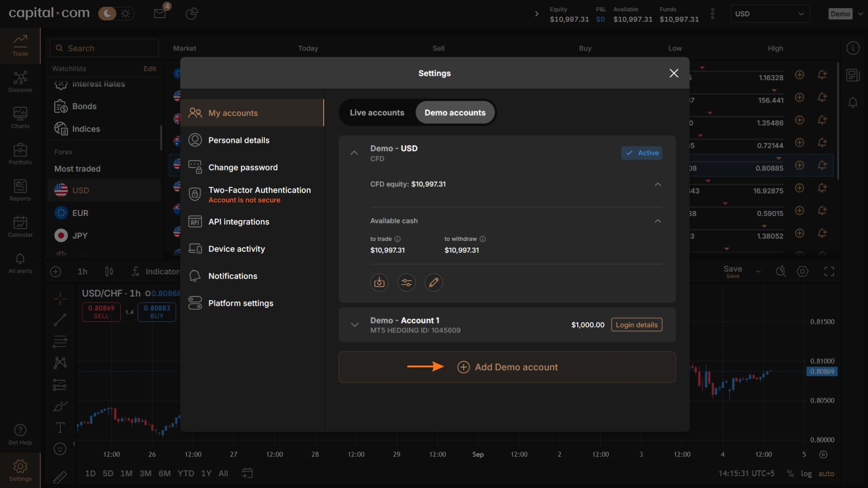This screenshot has width=868, height=488.
Task: Select Bonds in the watchlist
Action: 104,106
